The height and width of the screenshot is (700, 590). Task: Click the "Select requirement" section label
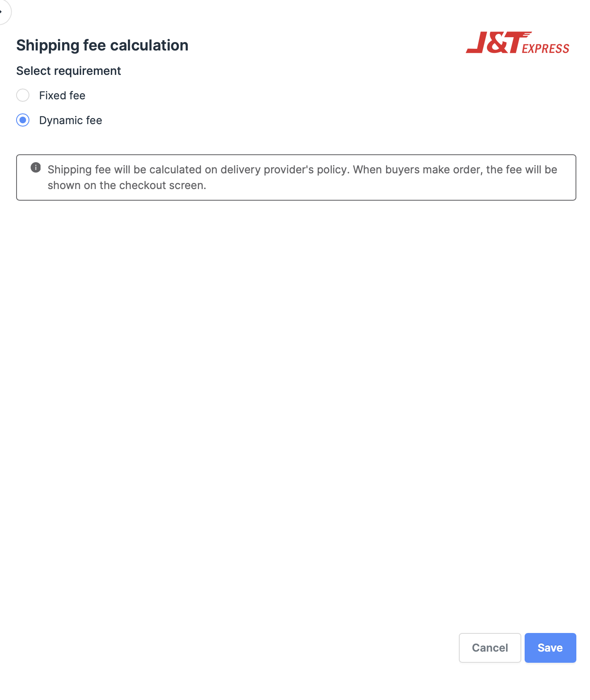(69, 71)
